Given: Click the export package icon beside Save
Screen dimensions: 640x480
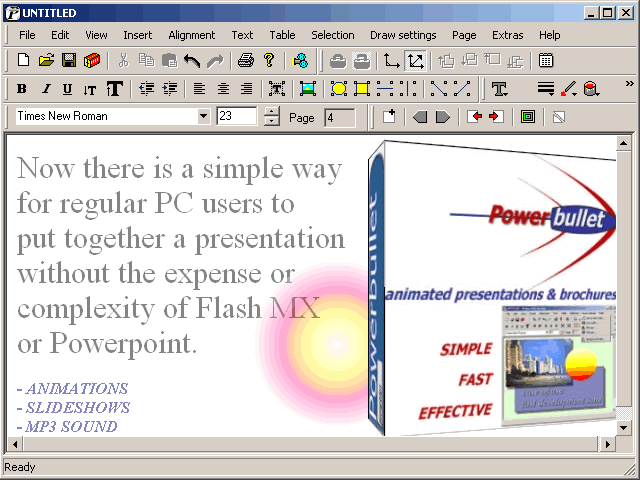Looking at the screenshot, I should point(92,60).
